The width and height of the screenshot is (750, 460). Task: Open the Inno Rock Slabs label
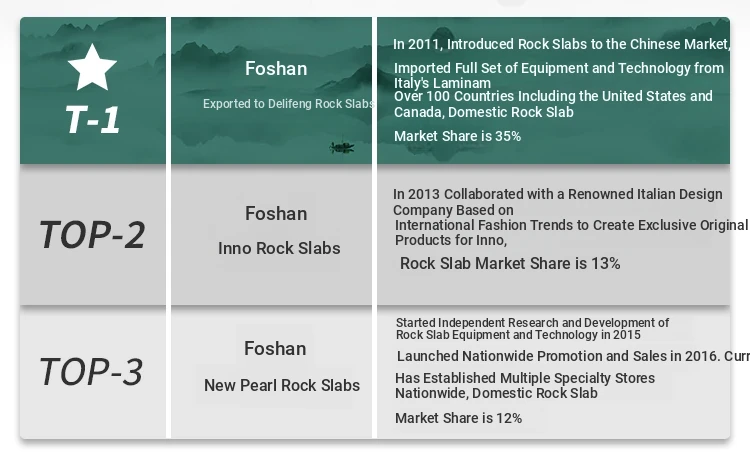(x=279, y=248)
